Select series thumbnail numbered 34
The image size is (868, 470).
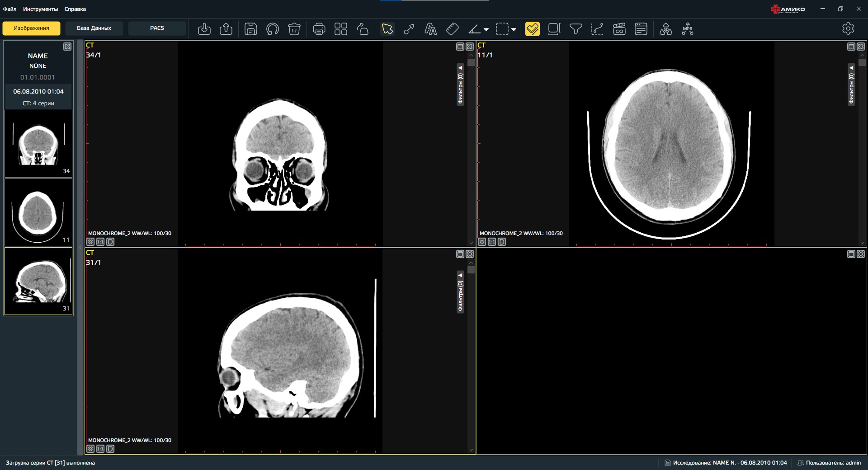[x=38, y=143]
